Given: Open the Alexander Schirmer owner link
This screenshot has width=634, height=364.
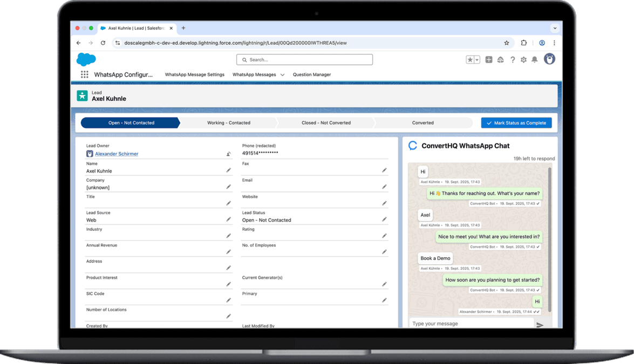Looking at the screenshot, I should point(117,154).
